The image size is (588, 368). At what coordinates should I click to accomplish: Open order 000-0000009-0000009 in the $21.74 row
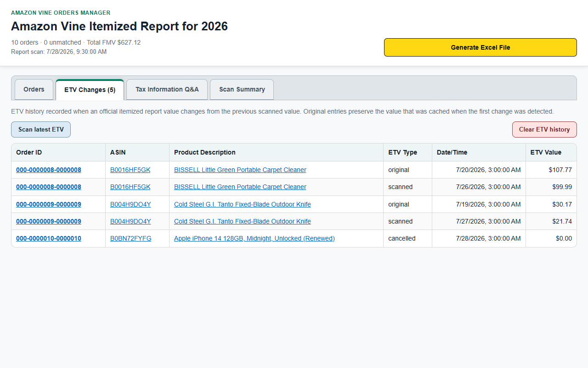point(49,221)
